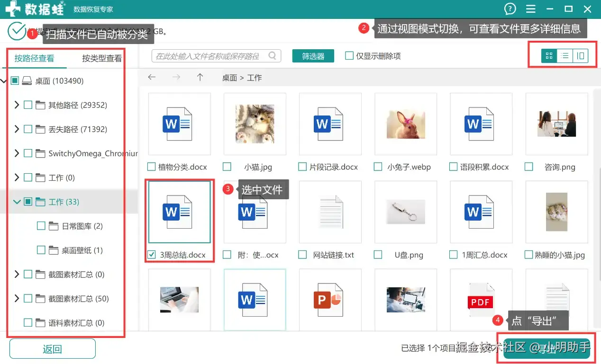Select the 日常图库 (2) tree row
The image size is (601, 364).
tap(69, 226)
